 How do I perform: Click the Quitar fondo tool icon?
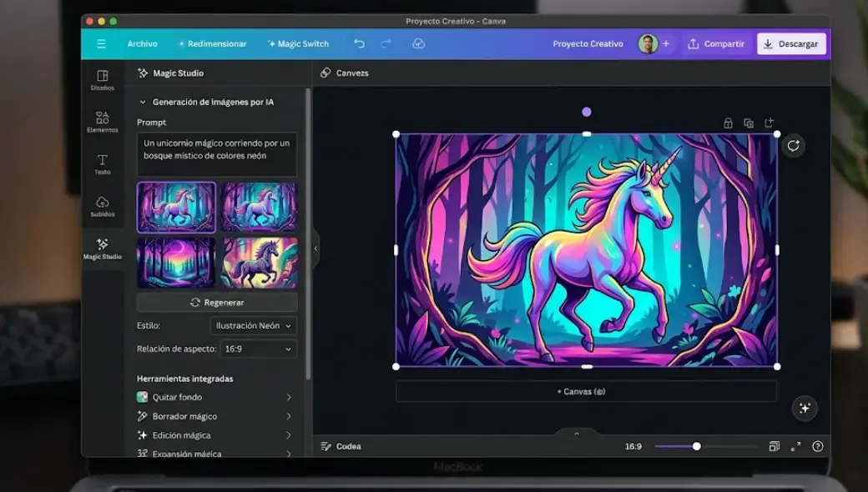click(x=142, y=397)
